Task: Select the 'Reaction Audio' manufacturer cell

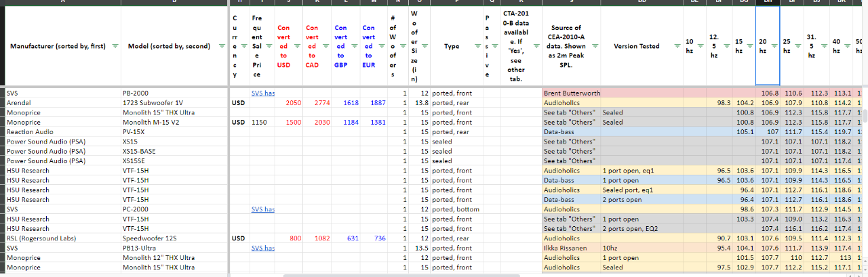Action: [x=62, y=131]
